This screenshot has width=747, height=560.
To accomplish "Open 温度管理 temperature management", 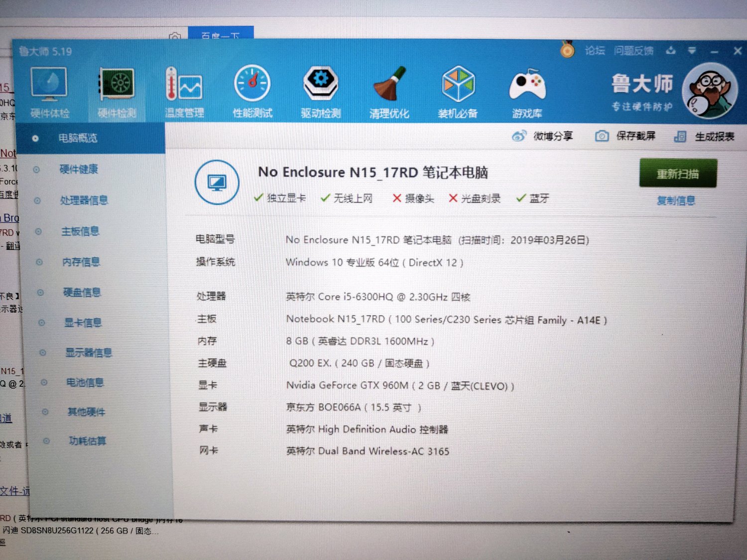I will (x=184, y=93).
